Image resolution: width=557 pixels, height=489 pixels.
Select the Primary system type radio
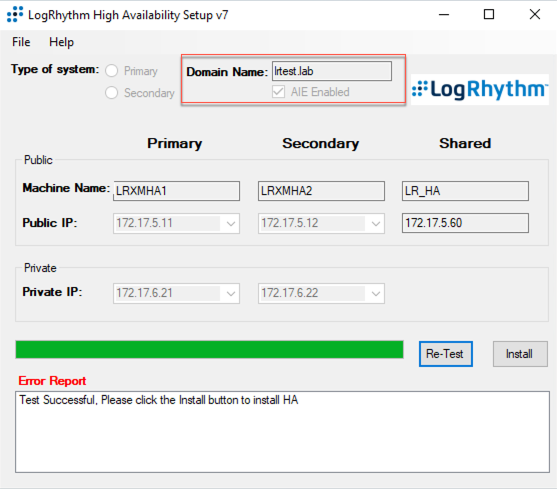112,71
